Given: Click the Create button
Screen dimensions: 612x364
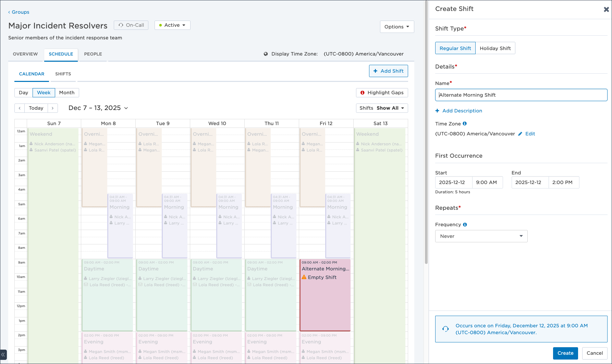Looking at the screenshot, I should [x=565, y=353].
